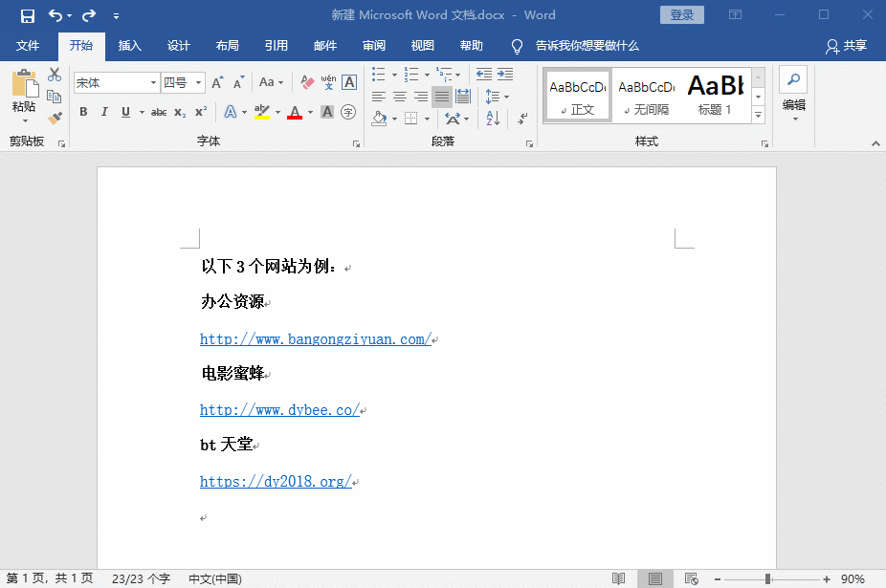Select the 标题 1 style

point(716,96)
